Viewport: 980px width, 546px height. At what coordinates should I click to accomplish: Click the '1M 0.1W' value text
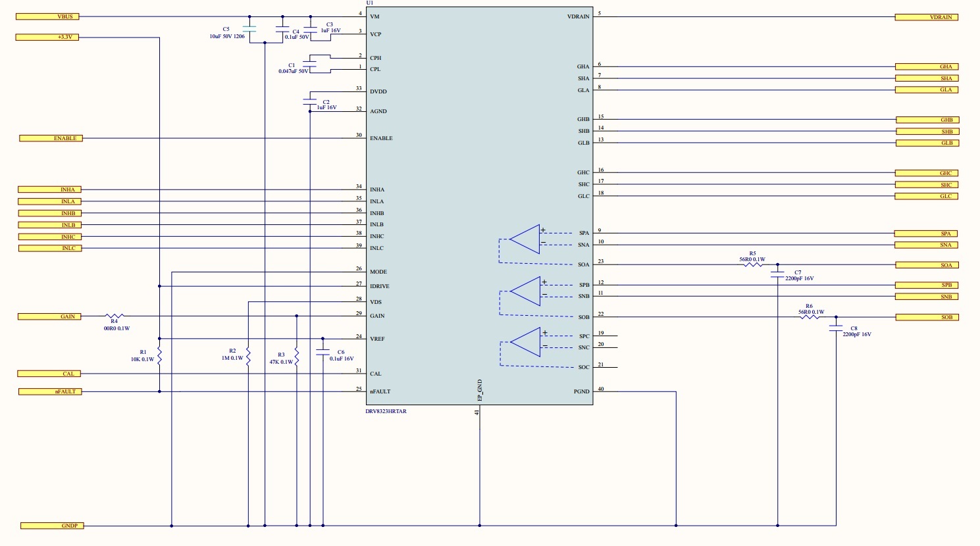[x=232, y=358]
